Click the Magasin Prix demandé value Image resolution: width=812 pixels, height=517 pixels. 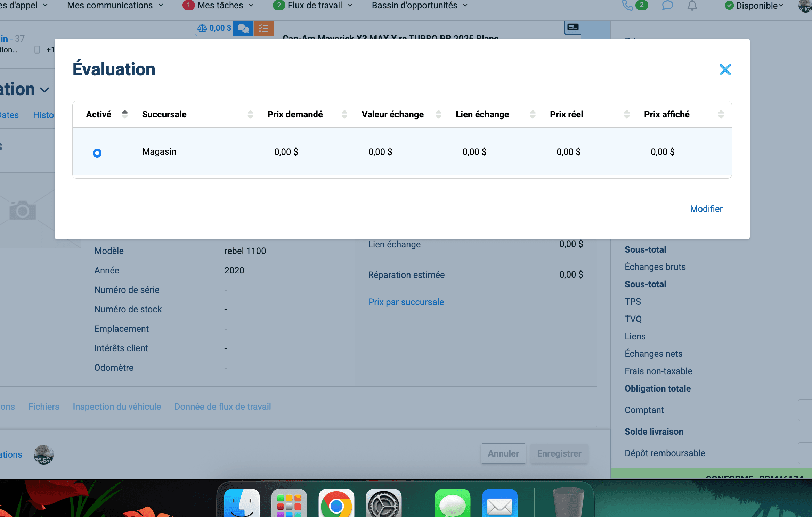click(286, 152)
